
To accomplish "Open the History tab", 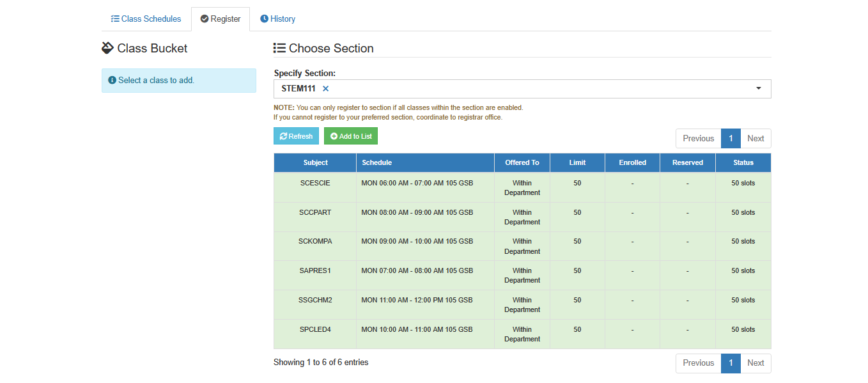I will [x=277, y=19].
